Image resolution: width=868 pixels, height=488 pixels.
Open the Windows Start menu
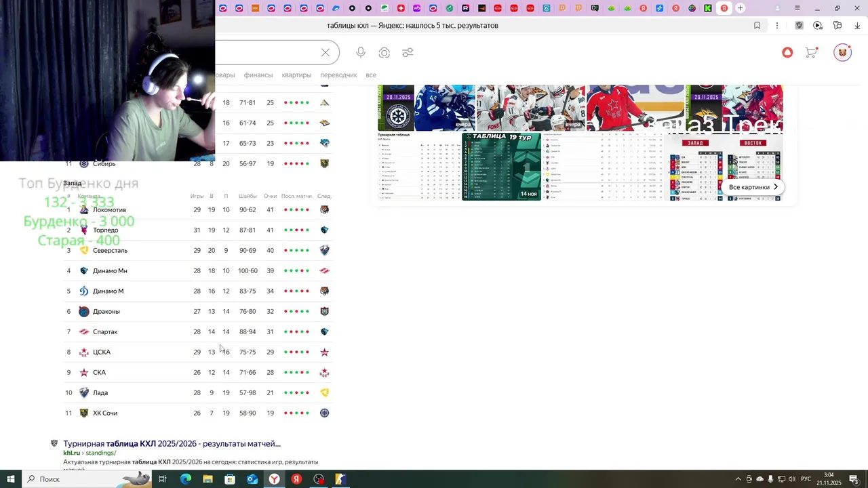11,479
